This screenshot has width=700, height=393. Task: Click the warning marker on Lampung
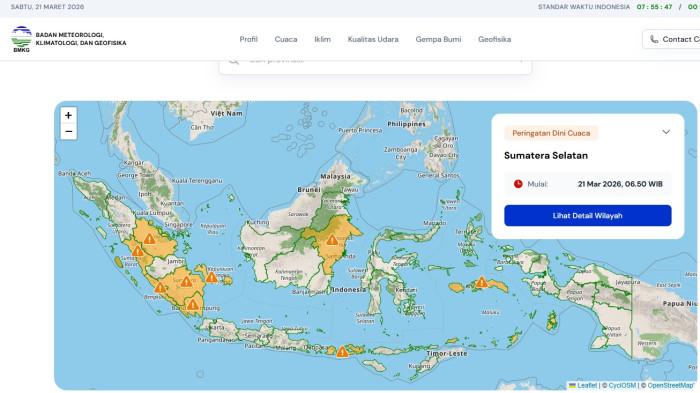192,305
